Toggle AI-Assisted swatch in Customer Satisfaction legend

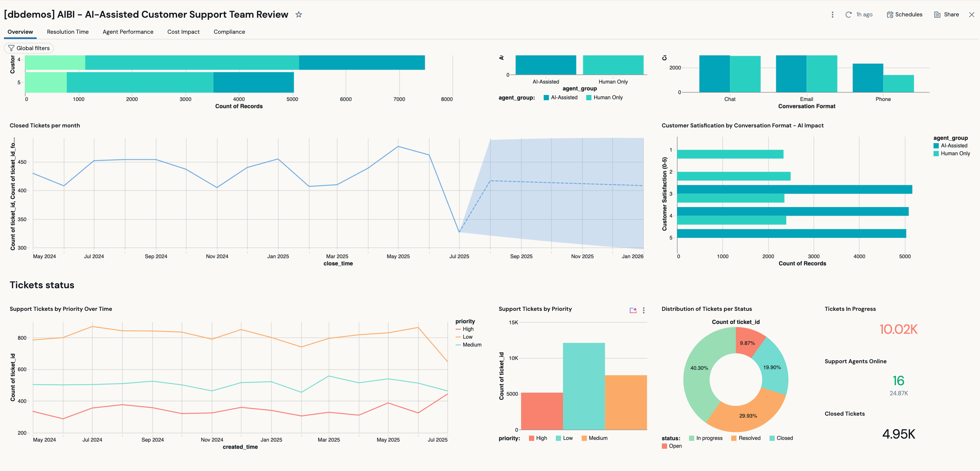pyautogui.click(x=936, y=145)
